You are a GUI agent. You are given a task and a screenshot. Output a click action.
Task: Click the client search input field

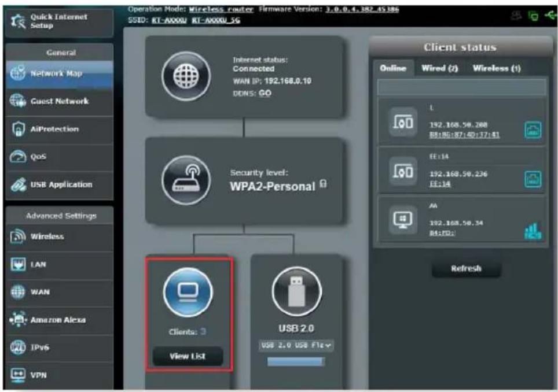(461, 87)
